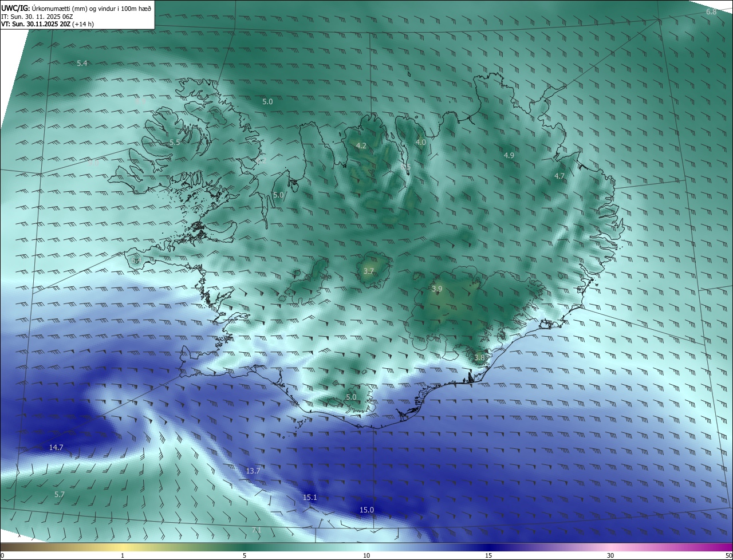Click the title "Úrkomumætti (mm) og vindur i 100m hæð"
Screen dimensions: 733x560
92,8
